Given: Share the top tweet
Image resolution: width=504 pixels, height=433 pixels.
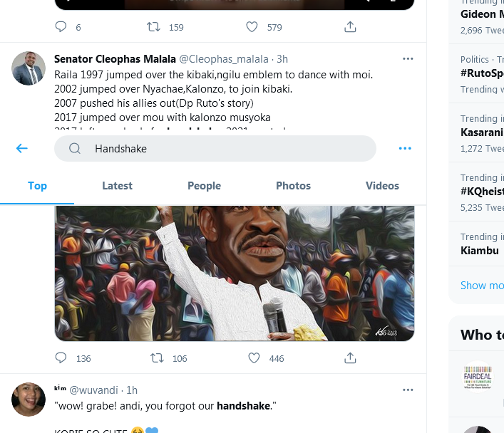Looking at the screenshot, I should [x=350, y=27].
